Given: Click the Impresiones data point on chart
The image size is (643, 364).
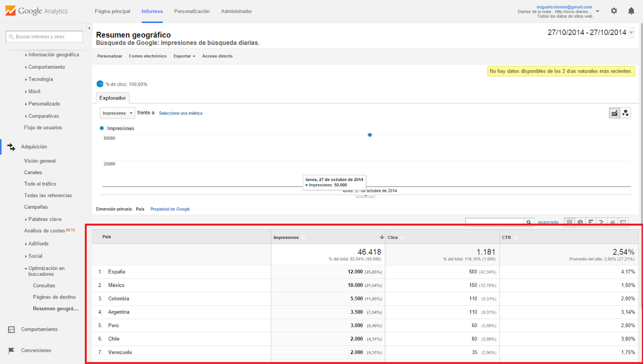Looking at the screenshot, I should (370, 135).
